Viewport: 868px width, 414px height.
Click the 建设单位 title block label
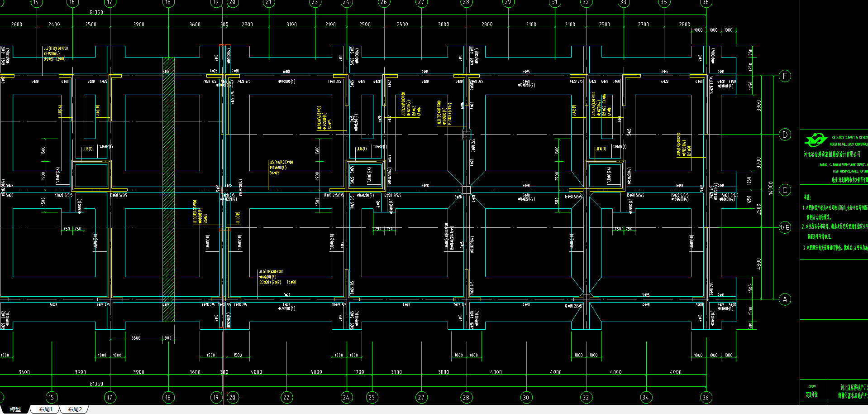tap(811, 395)
